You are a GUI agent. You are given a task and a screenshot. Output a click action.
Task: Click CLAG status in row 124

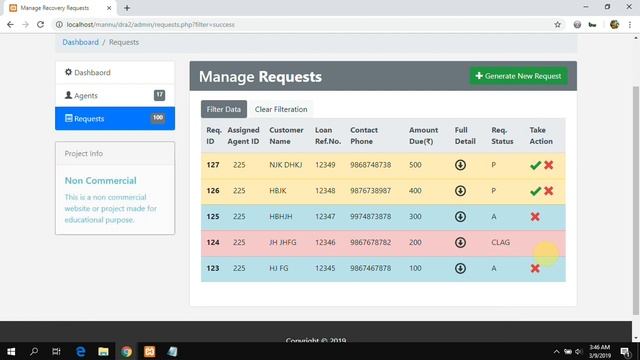point(500,242)
